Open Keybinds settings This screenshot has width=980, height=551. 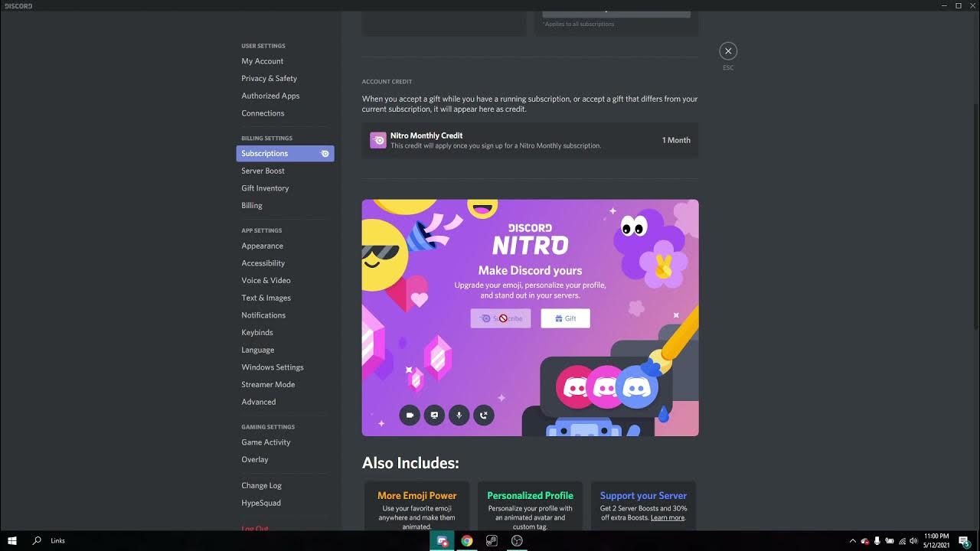coord(257,332)
